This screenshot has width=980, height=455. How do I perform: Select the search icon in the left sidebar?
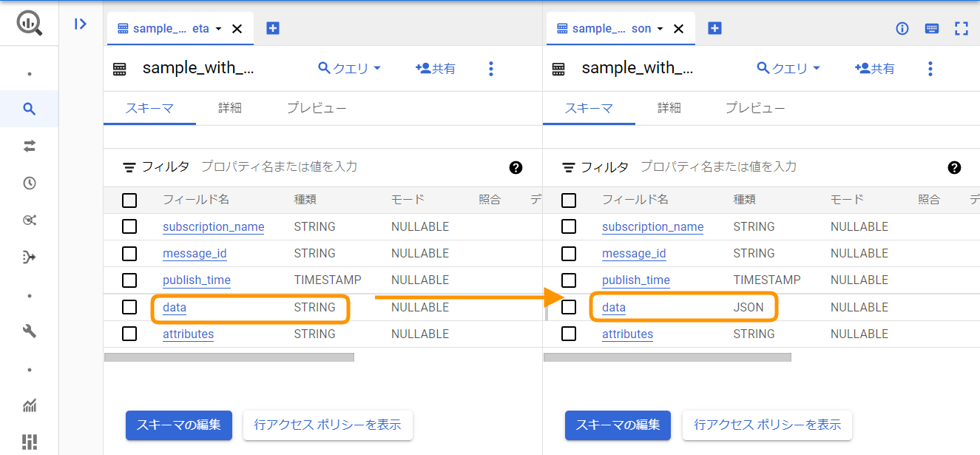pyautogui.click(x=30, y=108)
